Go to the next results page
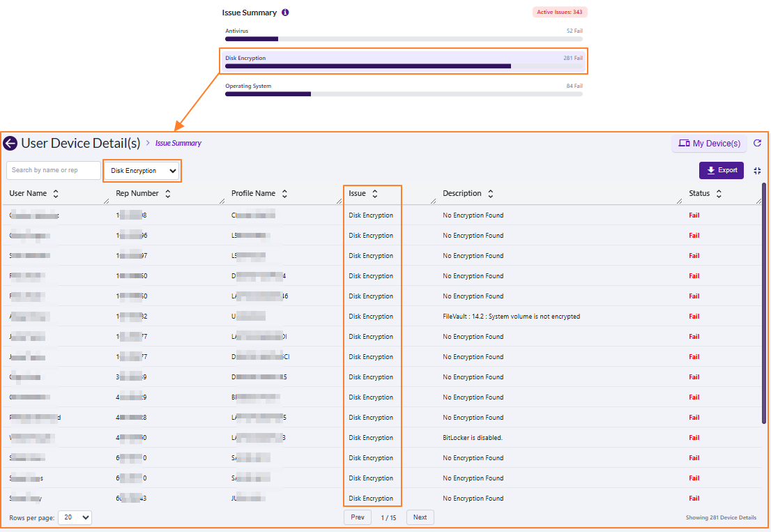This screenshot has height=532, width=771. [x=420, y=517]
